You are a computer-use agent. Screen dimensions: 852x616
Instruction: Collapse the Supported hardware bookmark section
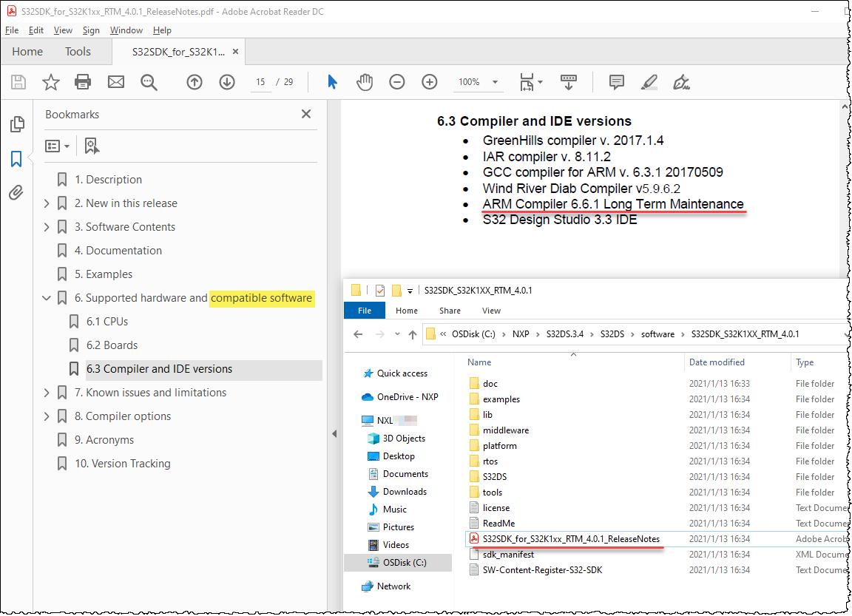pos(46,297)
